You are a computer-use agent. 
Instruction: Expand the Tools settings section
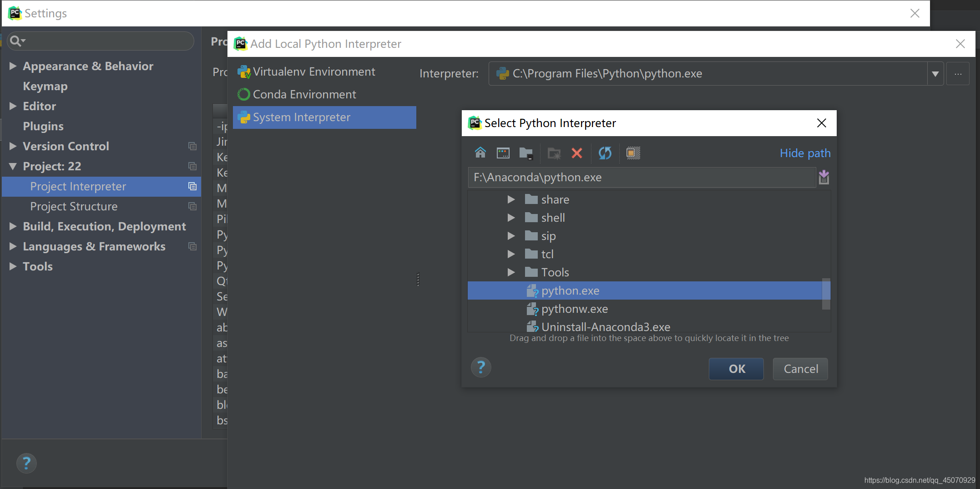(x=13, y=266)
